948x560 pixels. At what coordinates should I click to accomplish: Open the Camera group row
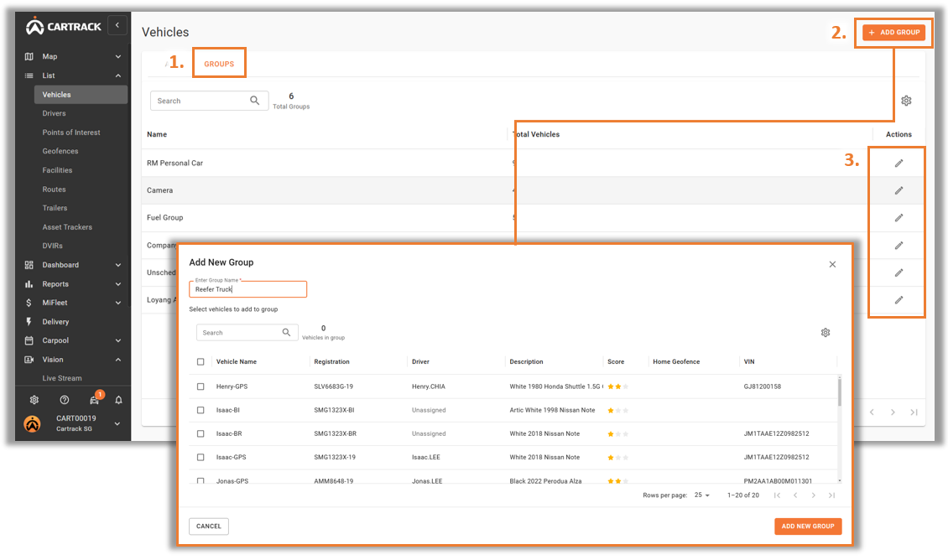pos(534,190)
